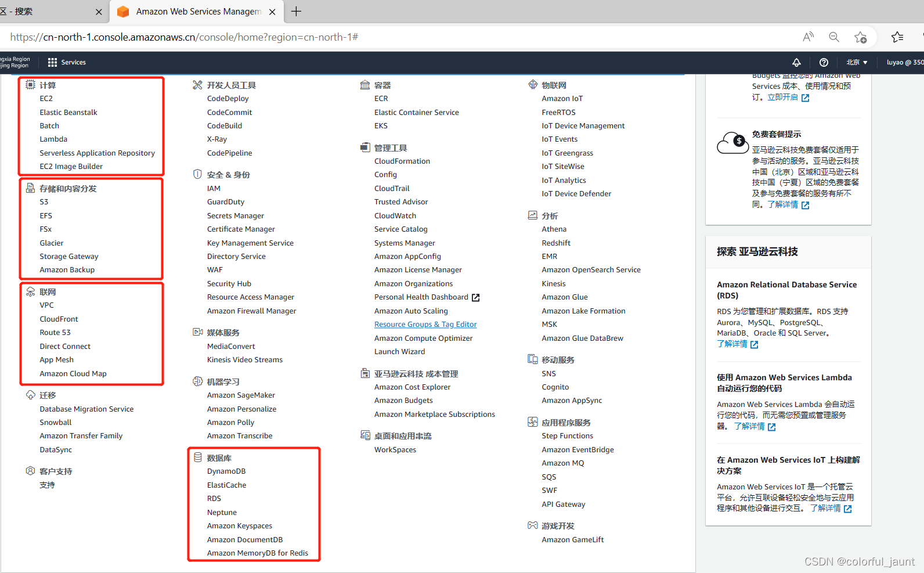
Task: Click the 分析 analytics category icon
Action: coord(533,215)
